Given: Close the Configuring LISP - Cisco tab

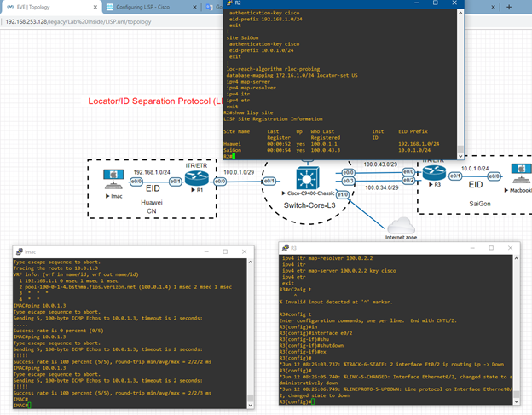Looking at the screenshot, I should click(x=194, y=7).
